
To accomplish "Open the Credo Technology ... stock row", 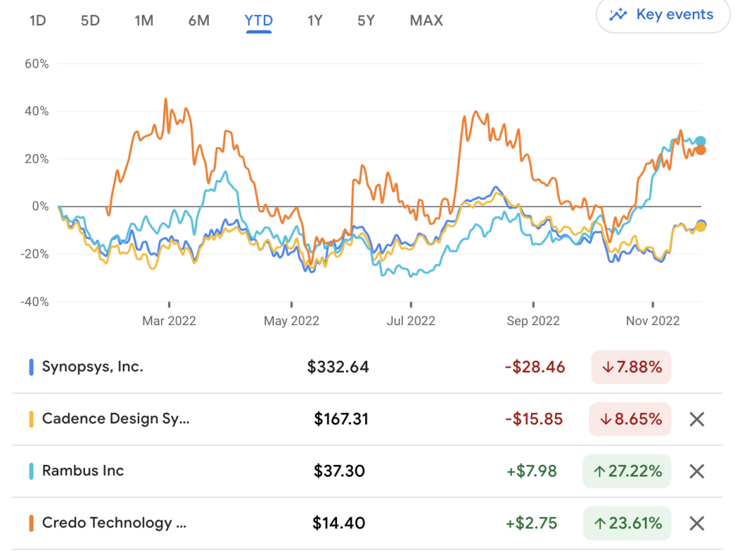I will point(367,523).
